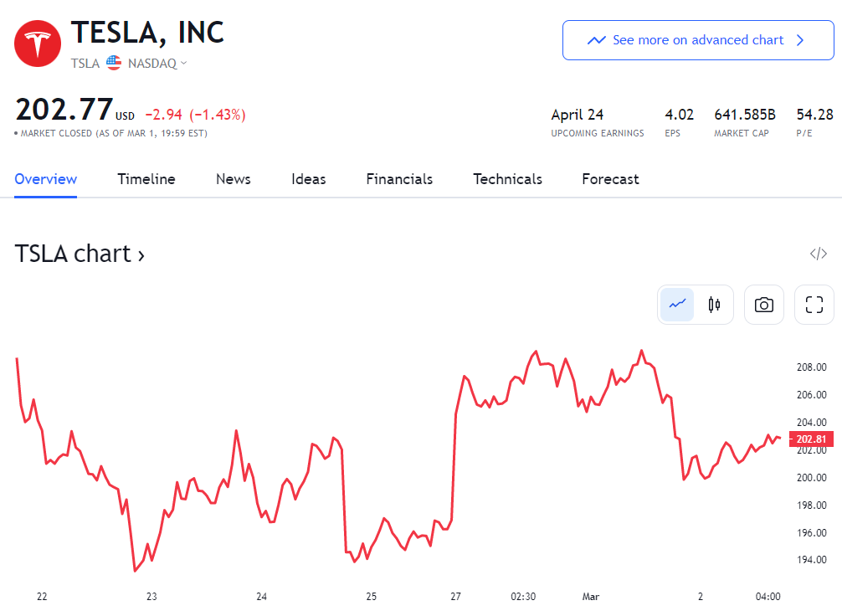Click the April 24 upcoming earnings date
Viewport: 842px width, 616px height.
(x=577, y=115)
